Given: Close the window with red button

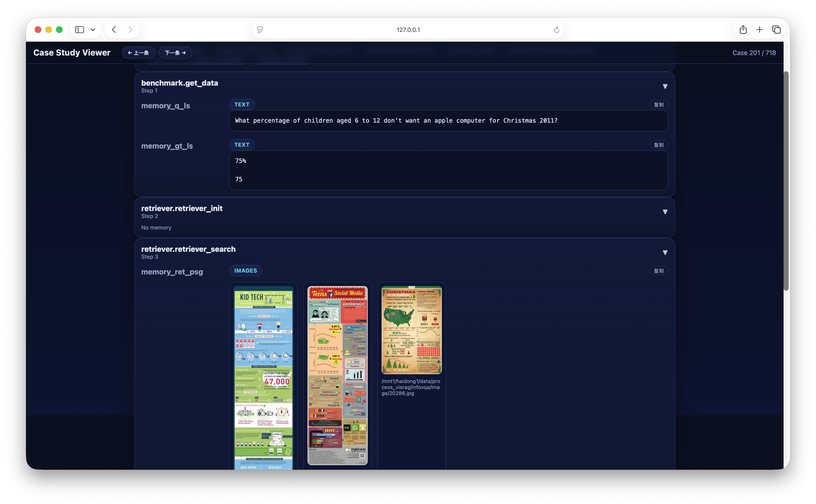Looking at the screenshot, I should 38,30.
